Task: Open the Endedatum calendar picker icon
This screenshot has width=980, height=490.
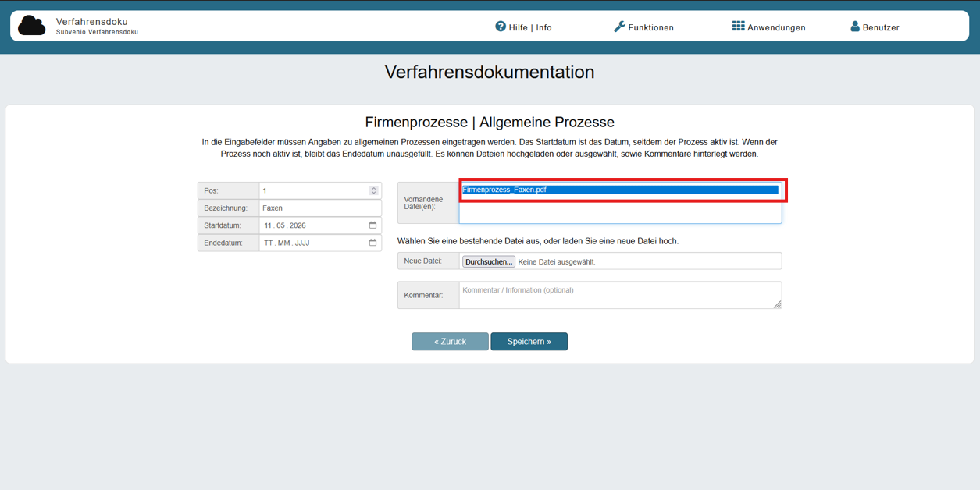Action: coord(372,243)
